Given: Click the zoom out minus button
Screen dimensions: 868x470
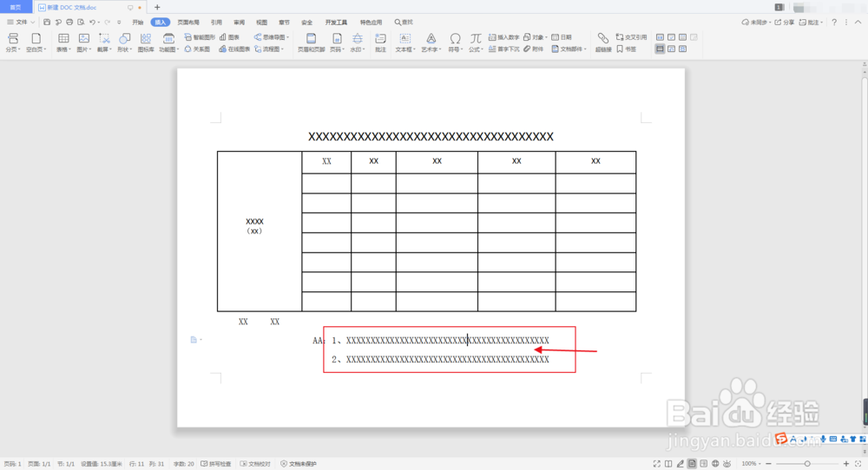Looking at the screenshot, I should coord(768,464).
